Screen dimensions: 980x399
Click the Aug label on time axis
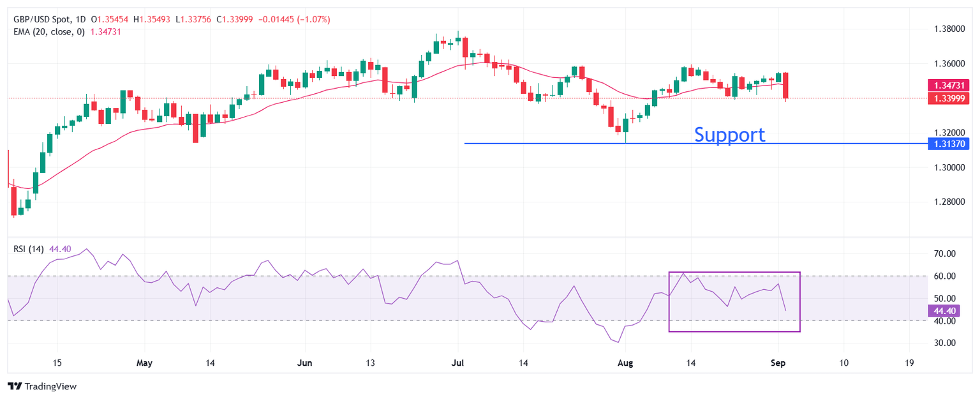click(x=625, y=363)
